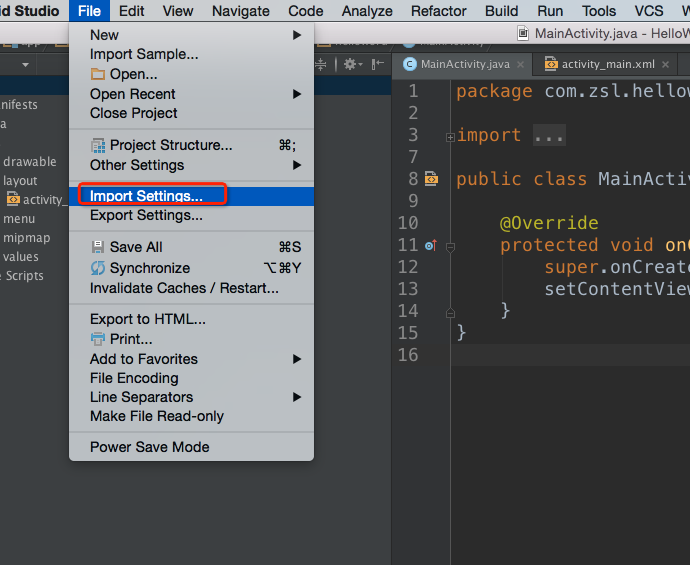690x565 pixels.
Task: Select the values folder in tree
Action: (x=21, y=257)
